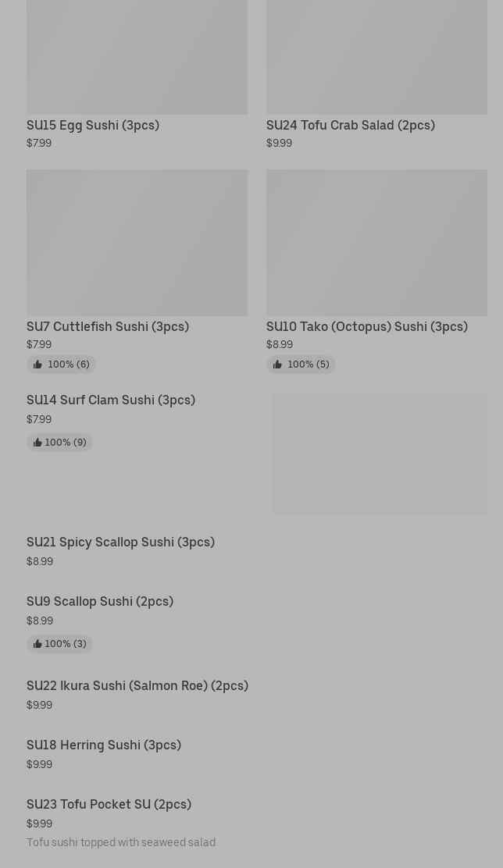Click the Tofu Pocket seaweed salad description
The image size is (503, 868).
click(121, 842)
